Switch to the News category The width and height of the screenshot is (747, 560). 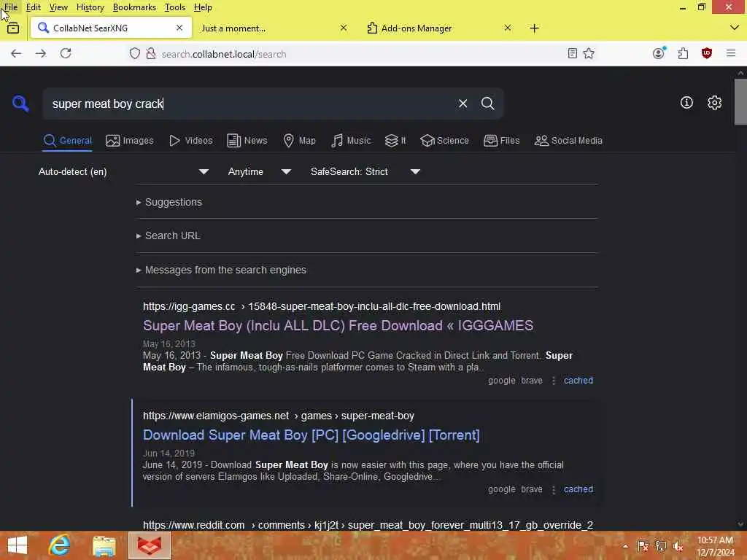pos(247,141)
